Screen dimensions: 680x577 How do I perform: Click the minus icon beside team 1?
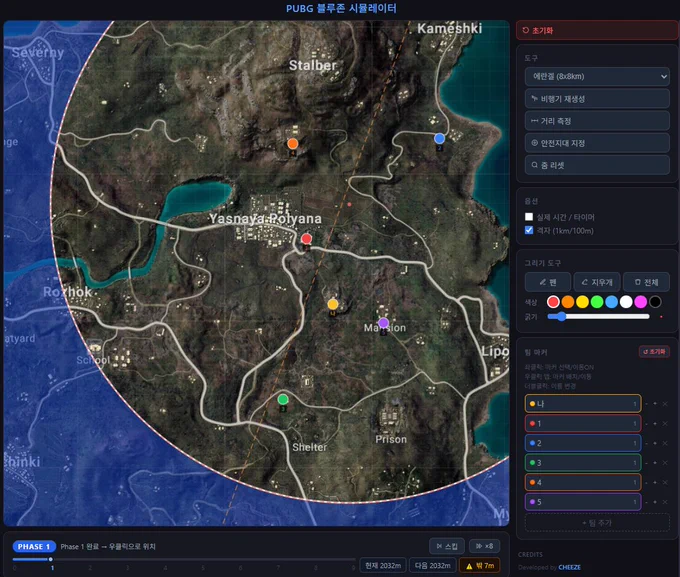point(646,424)
